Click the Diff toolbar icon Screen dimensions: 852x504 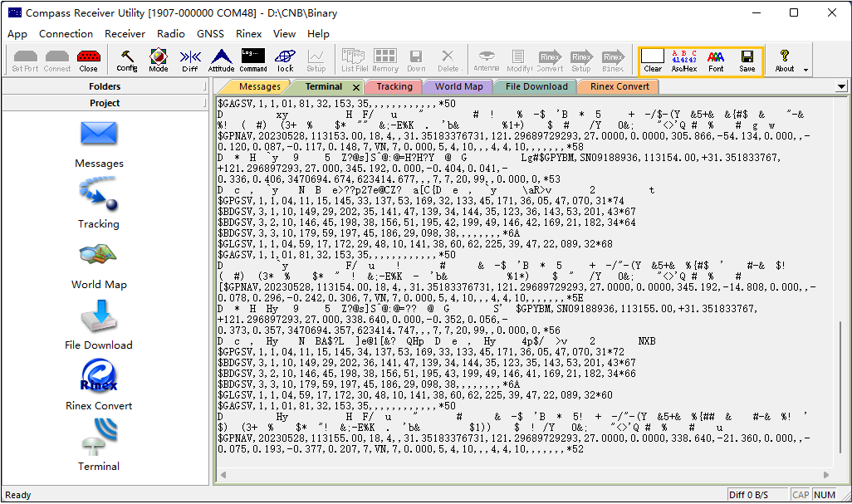190,61
